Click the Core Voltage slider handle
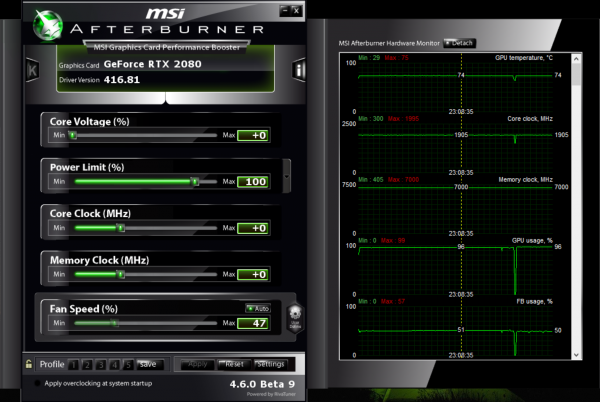The width and height of the screenshot is (600, 402). [72, 135]
